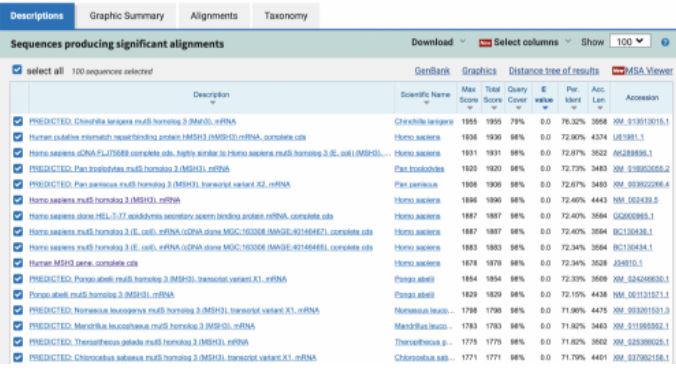Open the GenBank link
Image resolution: width=676 pixels, height=372 pixels.
[432, 71]
